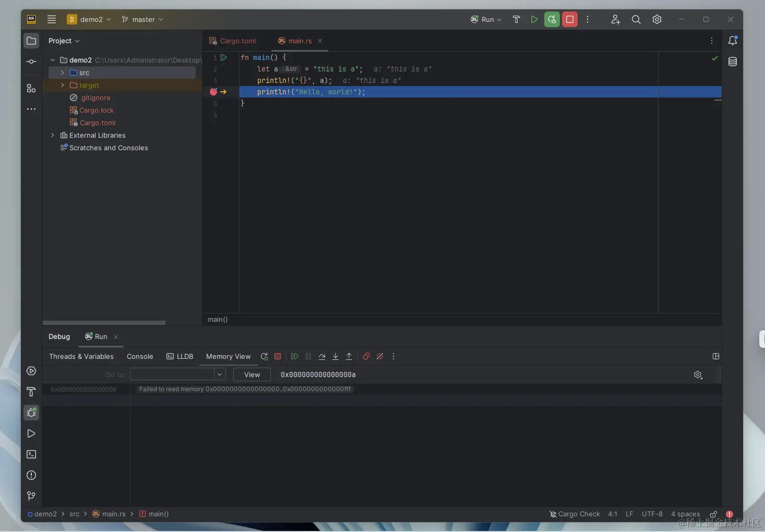Open the Run configuration dropdown
765x532 pixels.
486,19
